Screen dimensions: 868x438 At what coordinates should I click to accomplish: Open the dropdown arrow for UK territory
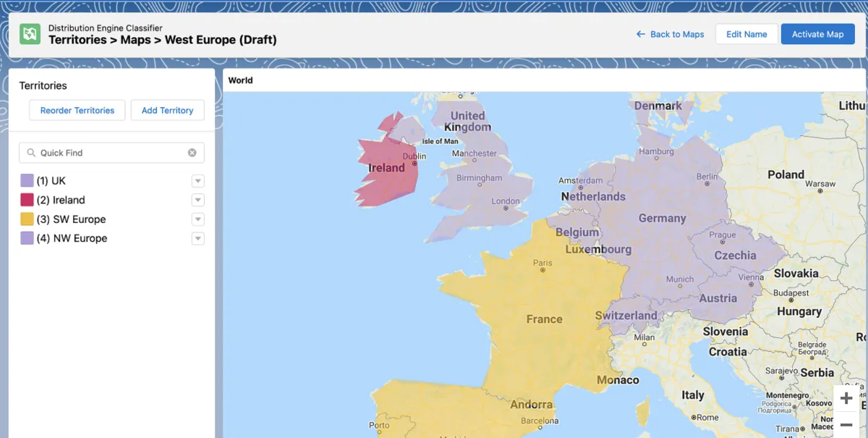tap(197, 181)
